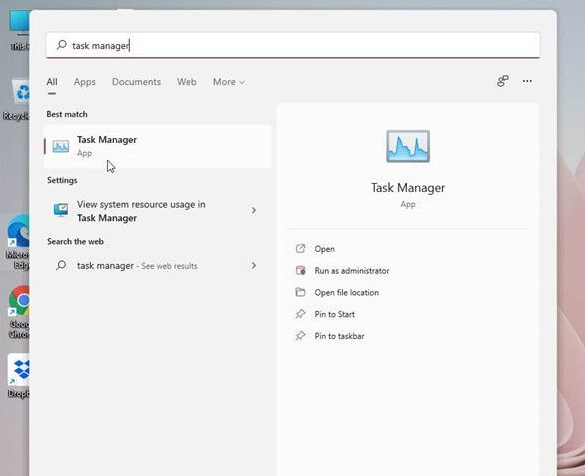The image size is (585, 476).
Task: Open the three-dot options menu
Action: [x=527, y=81]
